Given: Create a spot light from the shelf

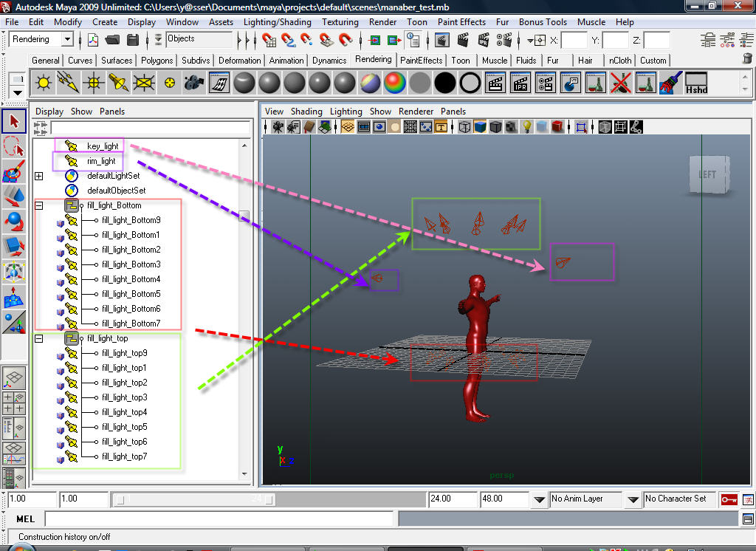Looking at the screenshot, I should pyautogui.click(x=119, y=83).
